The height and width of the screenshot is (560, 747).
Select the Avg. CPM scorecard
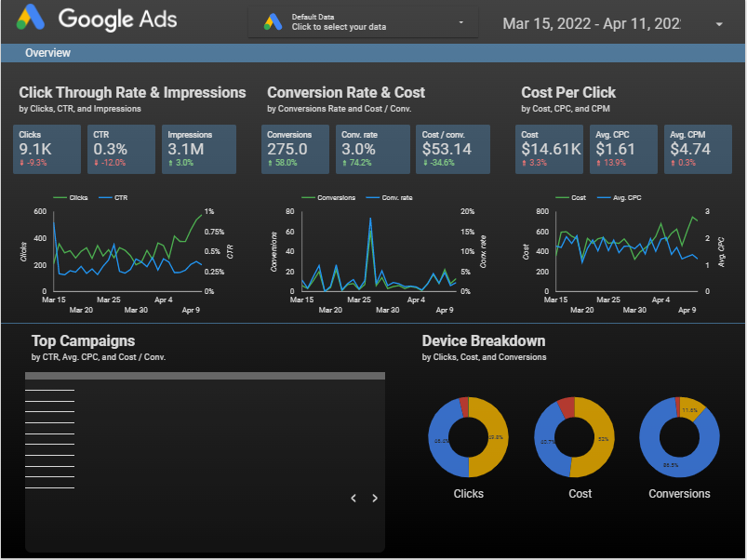(698, 149)
